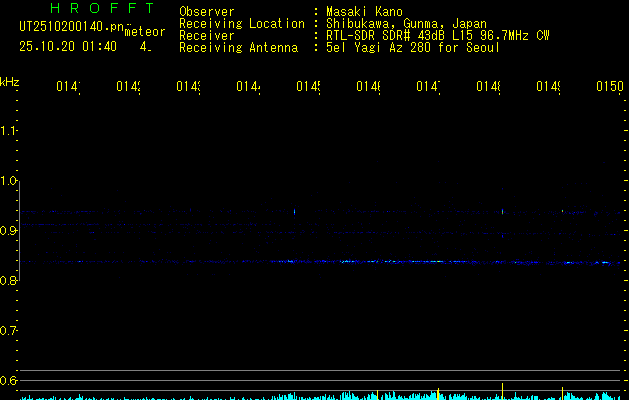Select the timestamp 25.10.20 01:40
The width and height of the screenshot is (629, 400).
[x=68, y=47]
